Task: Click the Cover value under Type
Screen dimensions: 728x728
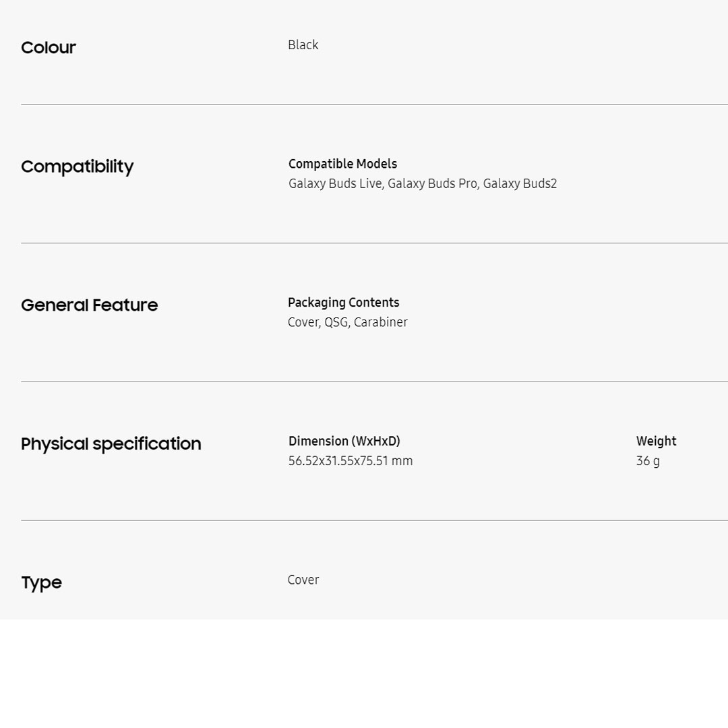Action: [x=303, y=580]
